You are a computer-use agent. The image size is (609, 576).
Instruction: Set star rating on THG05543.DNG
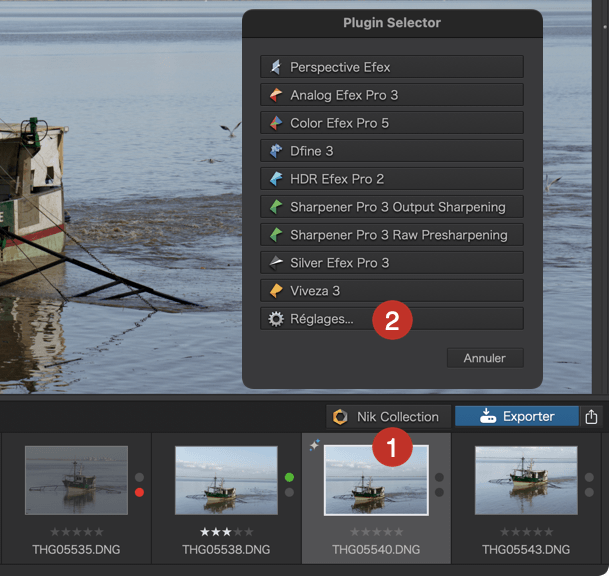pyautogui.click(x=526, y=532)
